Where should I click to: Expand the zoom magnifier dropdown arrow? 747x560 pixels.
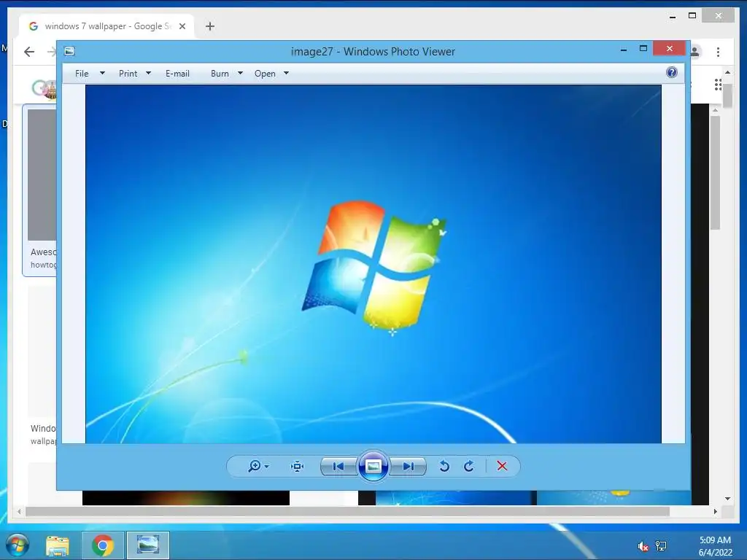(x=267, y=466)
